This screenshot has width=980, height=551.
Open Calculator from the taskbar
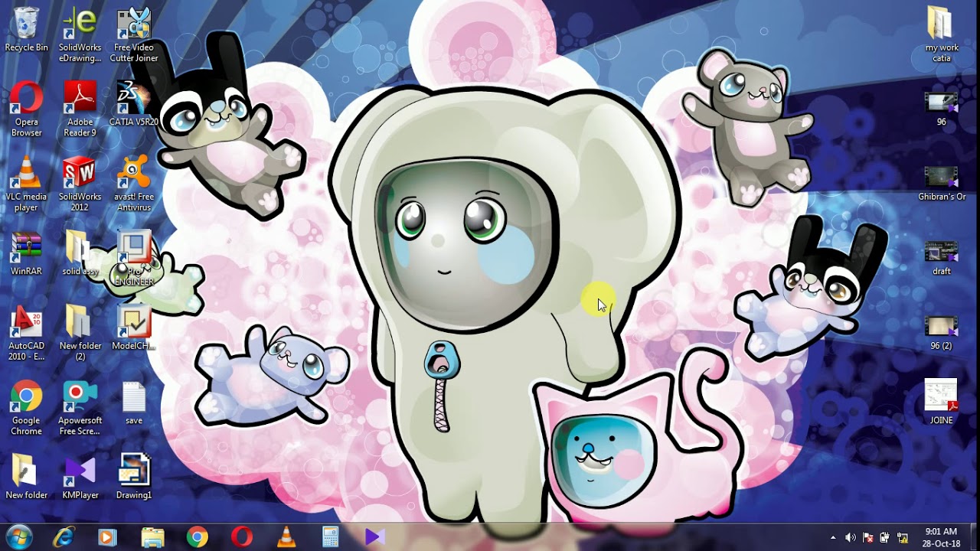coord(331,537)
